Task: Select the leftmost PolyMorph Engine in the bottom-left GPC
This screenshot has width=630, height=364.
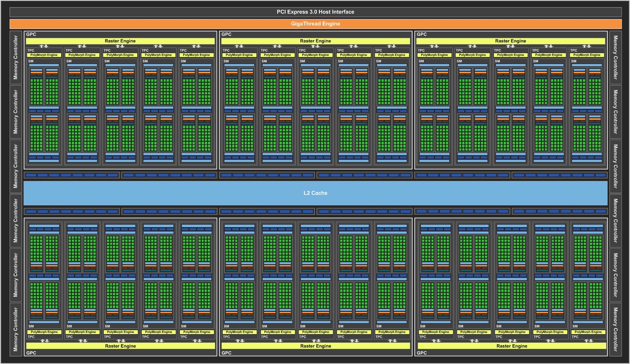Action: (44, 332)
